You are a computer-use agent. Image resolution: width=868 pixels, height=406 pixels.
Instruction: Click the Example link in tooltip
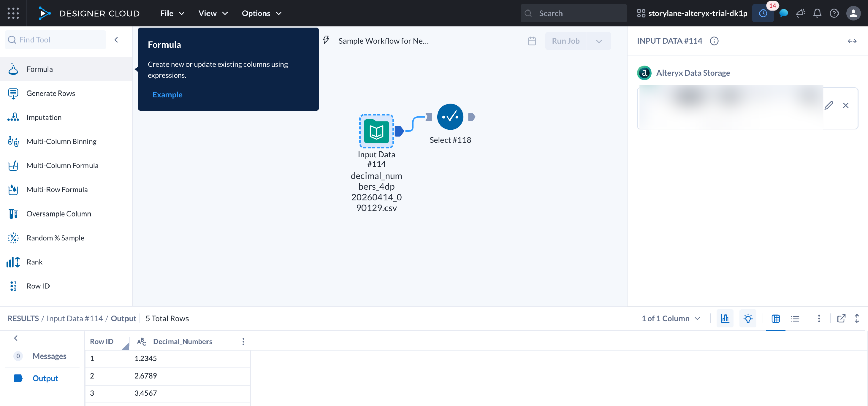(167, 95)
